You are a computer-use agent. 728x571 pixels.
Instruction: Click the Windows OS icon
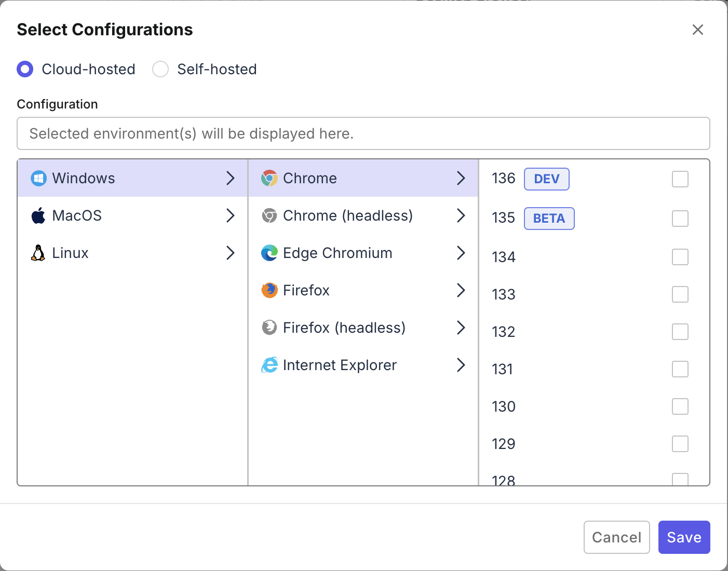[38, 178]
